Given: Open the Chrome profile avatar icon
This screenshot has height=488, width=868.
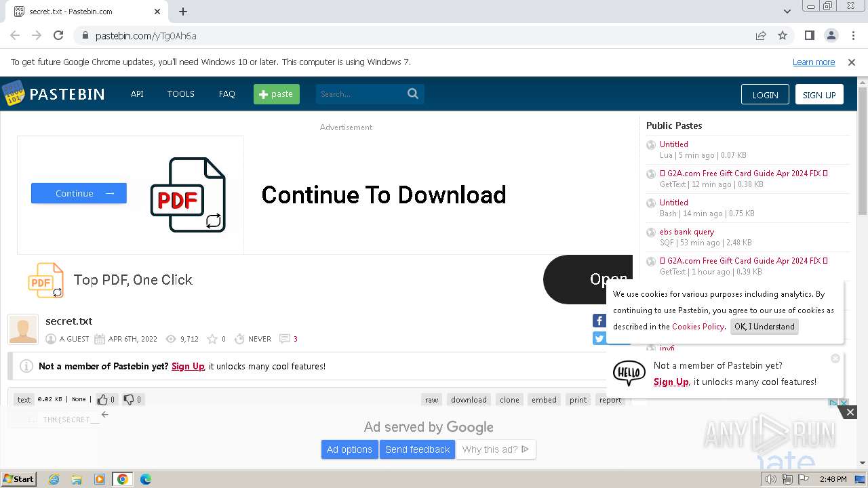Looking at the screenshot, I should coord(831,36).
